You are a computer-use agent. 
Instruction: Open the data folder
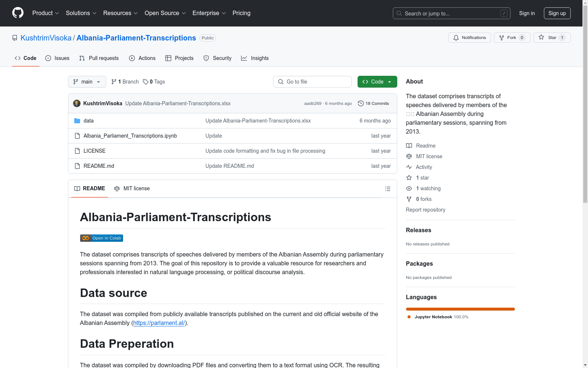[89, 121]
